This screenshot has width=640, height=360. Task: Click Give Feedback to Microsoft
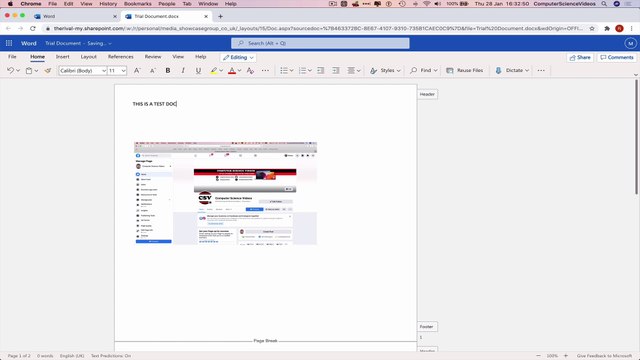604,356
